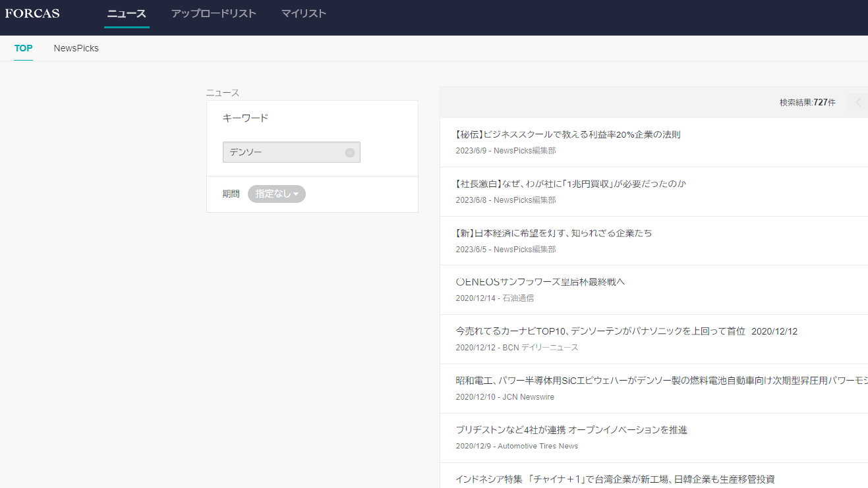The image size is (868, 488).
Task: Read the インドネシア特集 チャイナ＋1 article
Action: click(616, 479)
